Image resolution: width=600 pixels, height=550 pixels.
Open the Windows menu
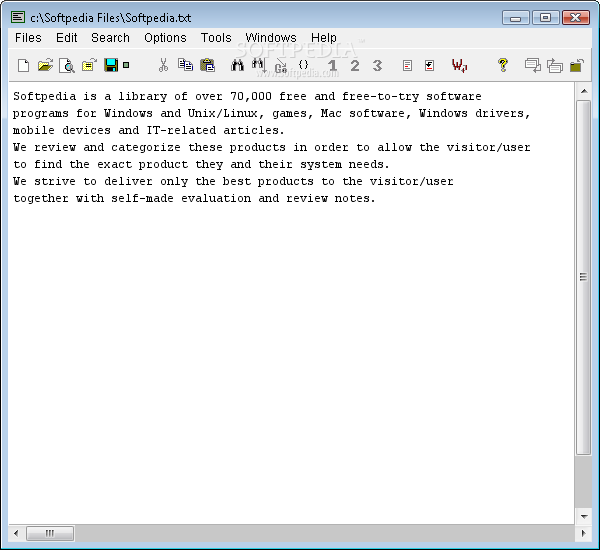[271, 38]
